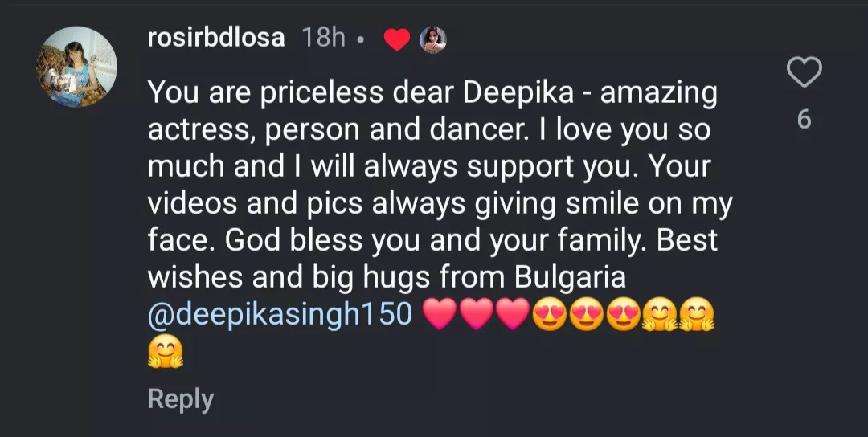This screenshot has width=868, height=437.
Task: Click the 18h timestamp
Action: [323, 39]
